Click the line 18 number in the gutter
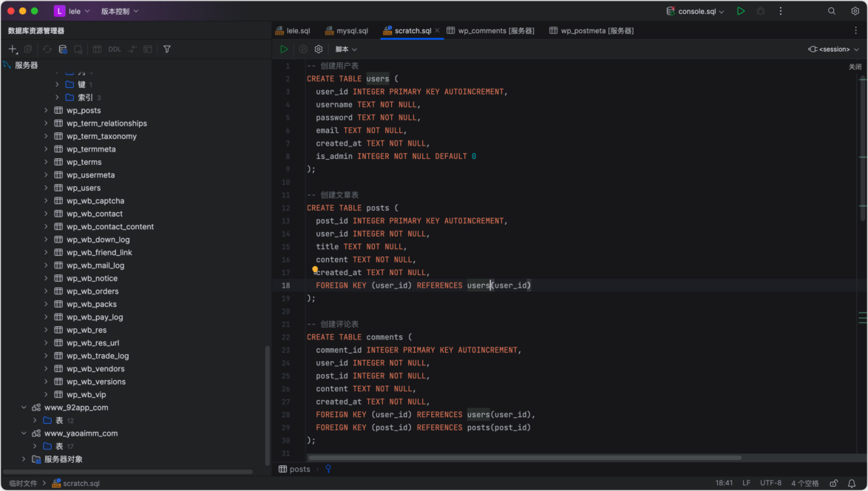The width and height of the screenshot is (868, 491). click(285, 285)
